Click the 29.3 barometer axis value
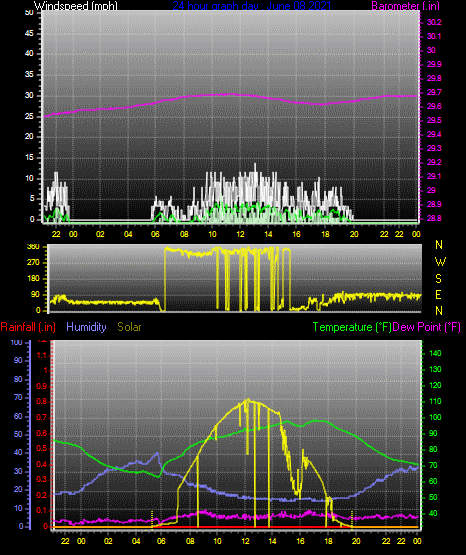466x555 pixels. point(434,148)
